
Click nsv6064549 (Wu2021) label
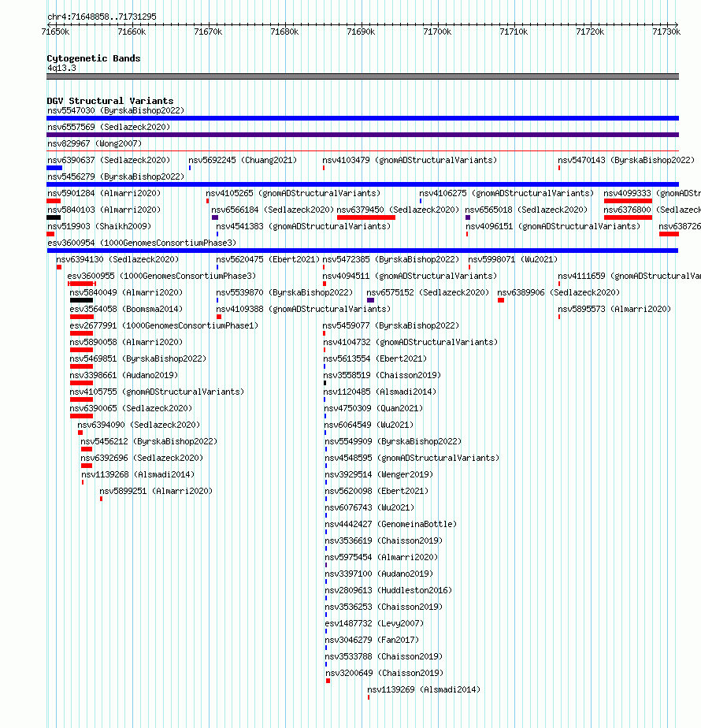point(369,425)
